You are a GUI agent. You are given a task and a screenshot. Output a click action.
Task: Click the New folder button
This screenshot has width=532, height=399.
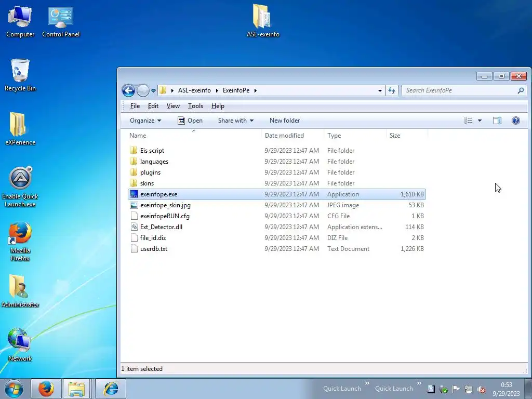click(285, 121)
